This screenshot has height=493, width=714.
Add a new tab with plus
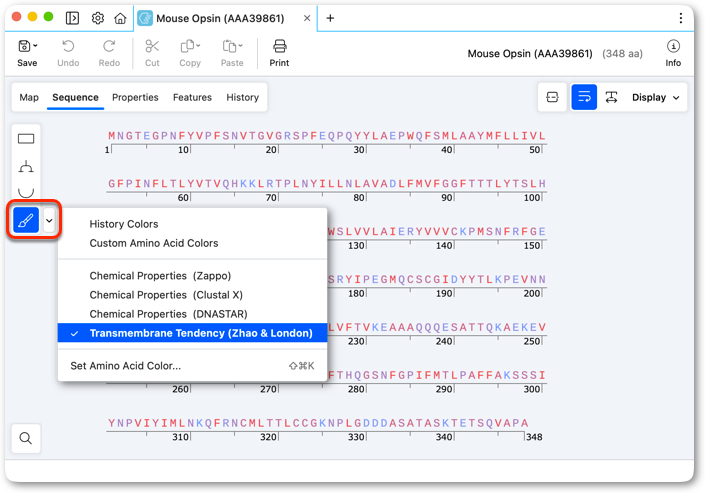(331, 18)
